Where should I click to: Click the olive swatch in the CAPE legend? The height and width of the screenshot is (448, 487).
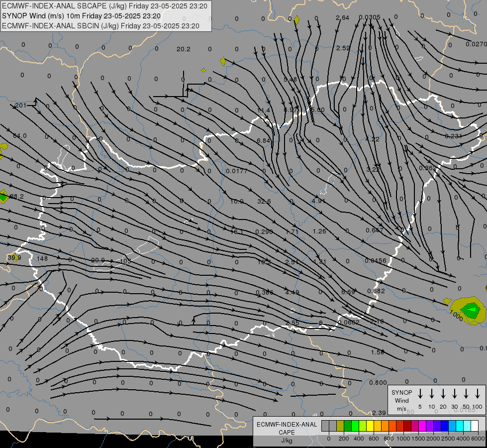pos(340,426)
